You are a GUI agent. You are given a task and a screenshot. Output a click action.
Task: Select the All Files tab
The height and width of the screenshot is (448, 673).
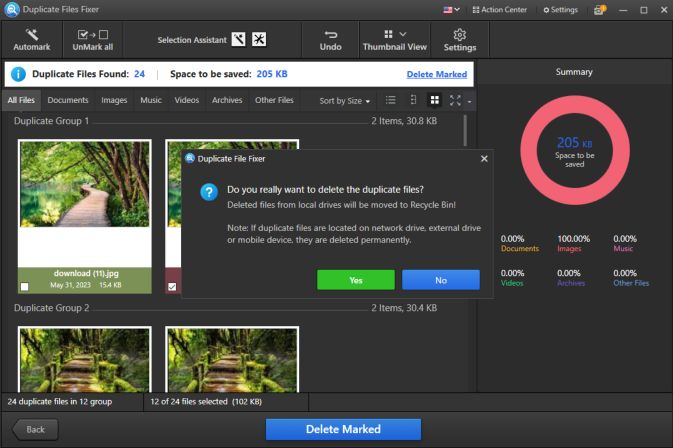[21, 100]
